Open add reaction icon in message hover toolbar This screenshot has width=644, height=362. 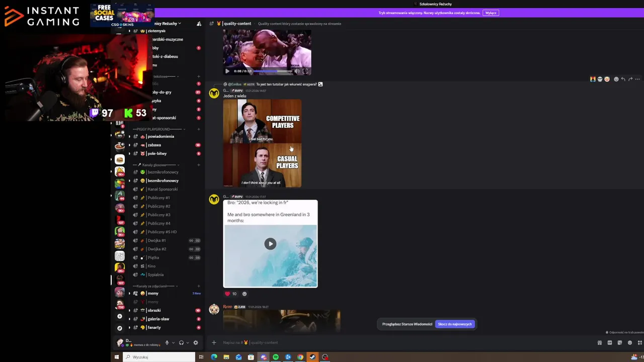point(616,79)
